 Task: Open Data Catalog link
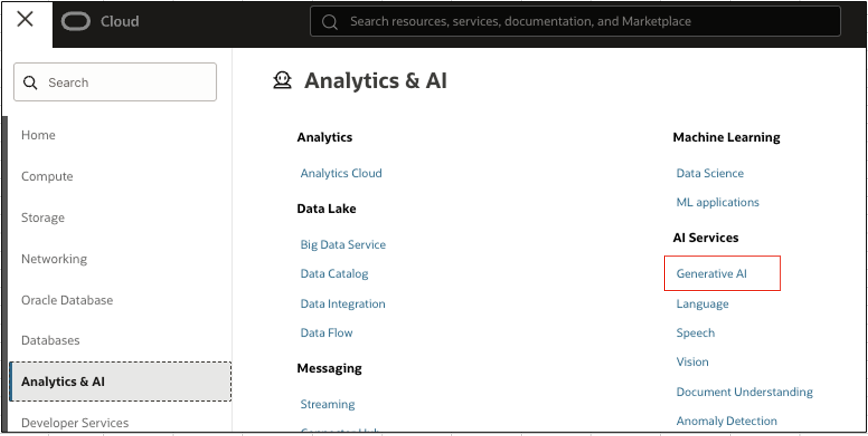click(334, 274)
